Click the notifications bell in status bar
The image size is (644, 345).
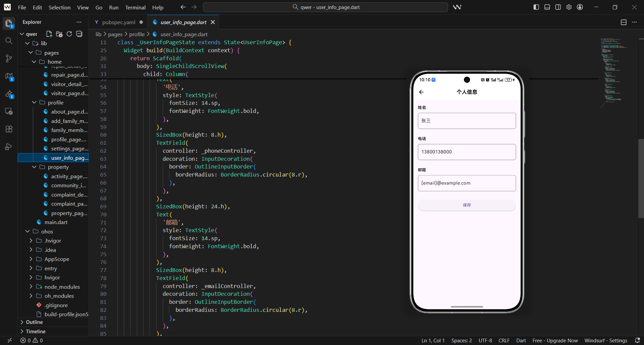[x=637, y=340]
